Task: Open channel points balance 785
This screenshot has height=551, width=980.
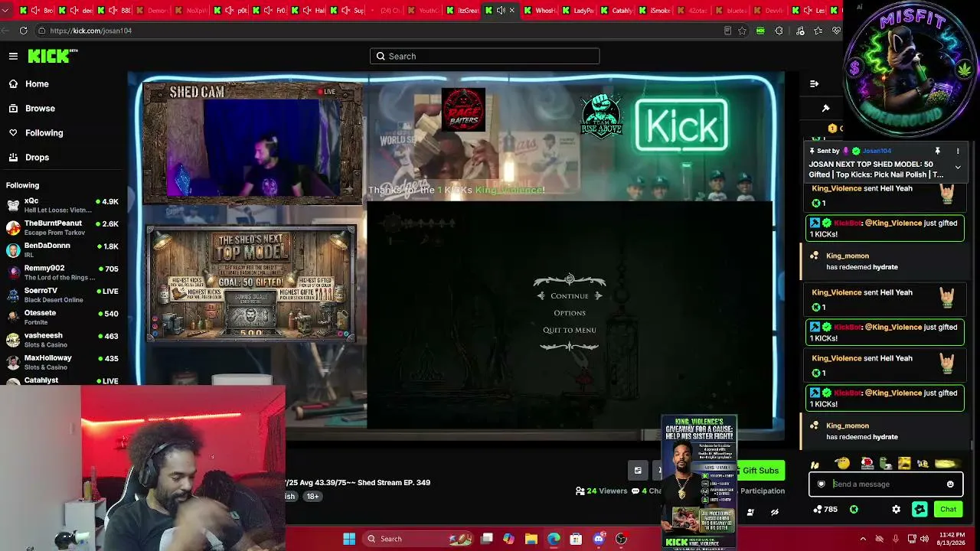Action: [825, 510]
